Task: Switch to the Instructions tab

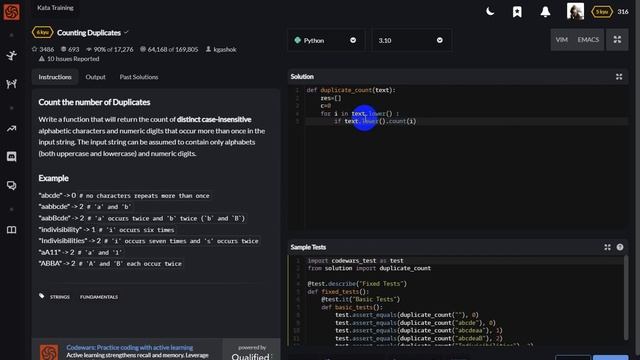Action: pos(55,77)
